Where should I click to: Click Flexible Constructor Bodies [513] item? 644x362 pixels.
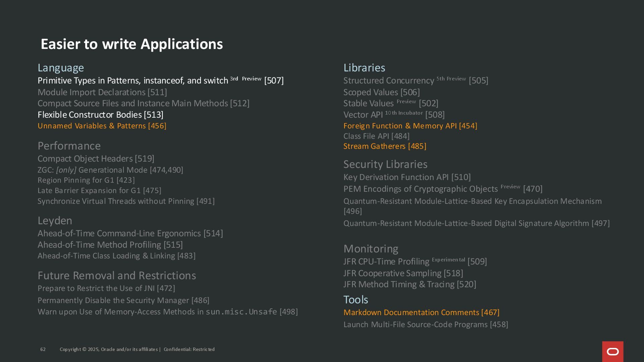(x=100, y=115)
